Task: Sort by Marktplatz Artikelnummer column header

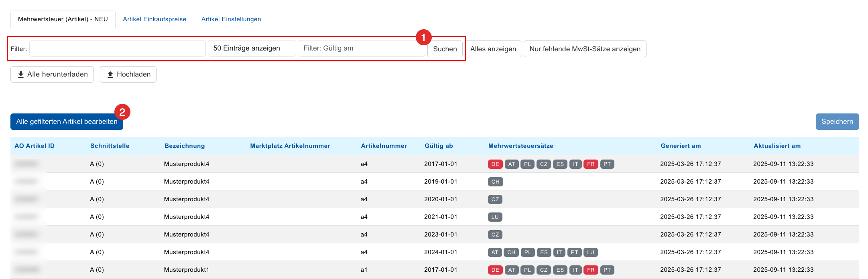Action: tap(290, 146)
